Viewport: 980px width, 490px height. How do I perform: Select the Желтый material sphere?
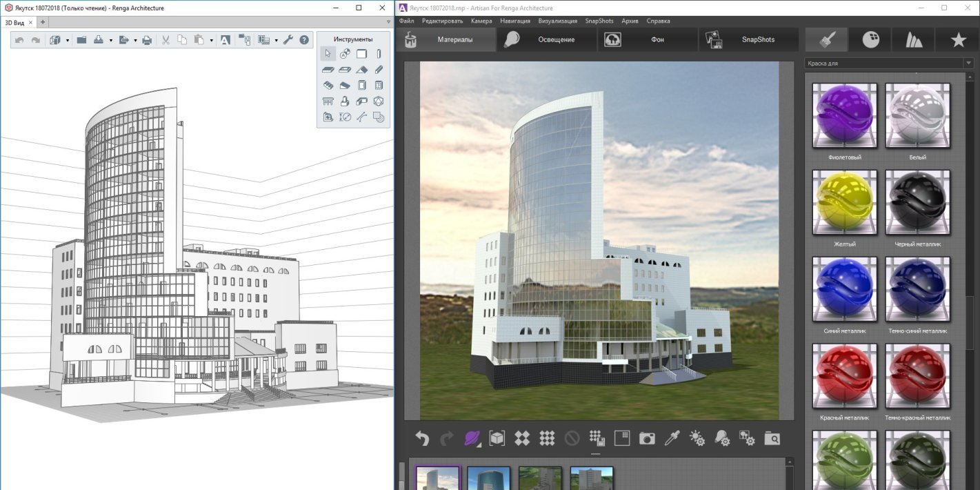844,202
